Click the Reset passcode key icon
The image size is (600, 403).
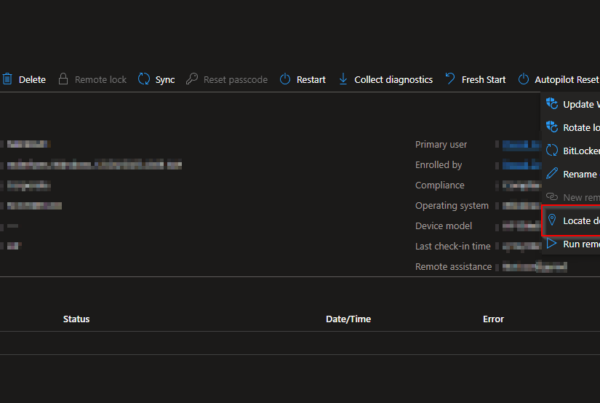coord(192,79)
